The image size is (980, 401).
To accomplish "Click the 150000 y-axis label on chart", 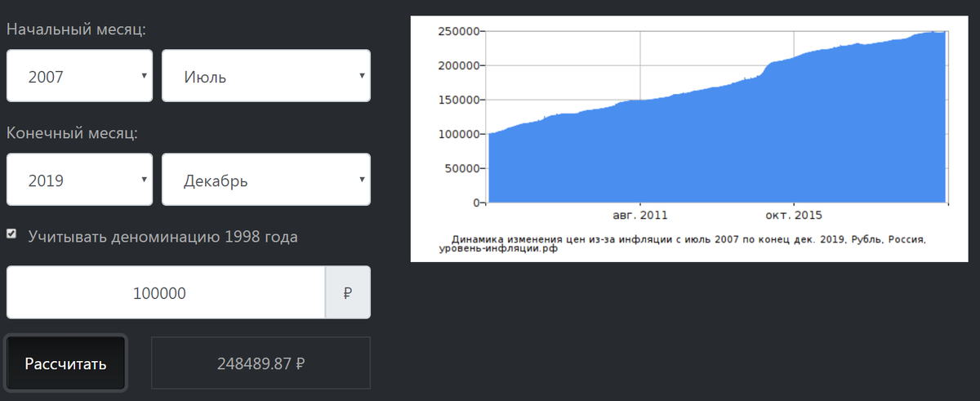I will pyautogui.click(x=457, y=100).
